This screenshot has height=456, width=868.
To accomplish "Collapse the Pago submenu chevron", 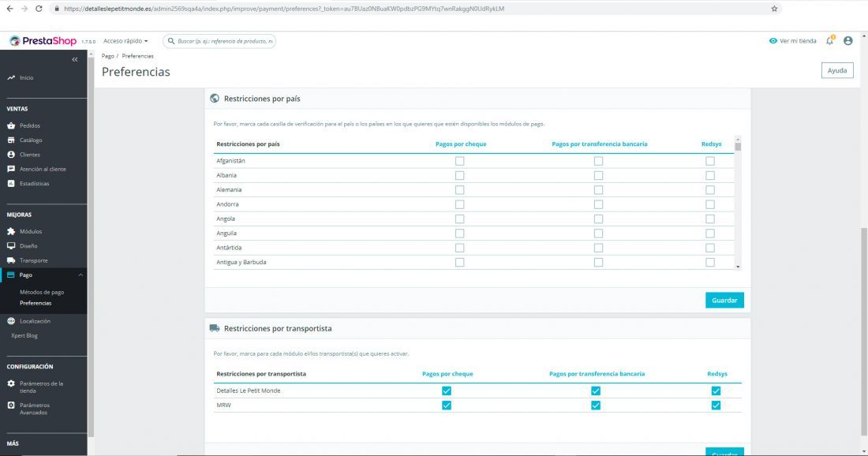I will click(x=80, y=275).
